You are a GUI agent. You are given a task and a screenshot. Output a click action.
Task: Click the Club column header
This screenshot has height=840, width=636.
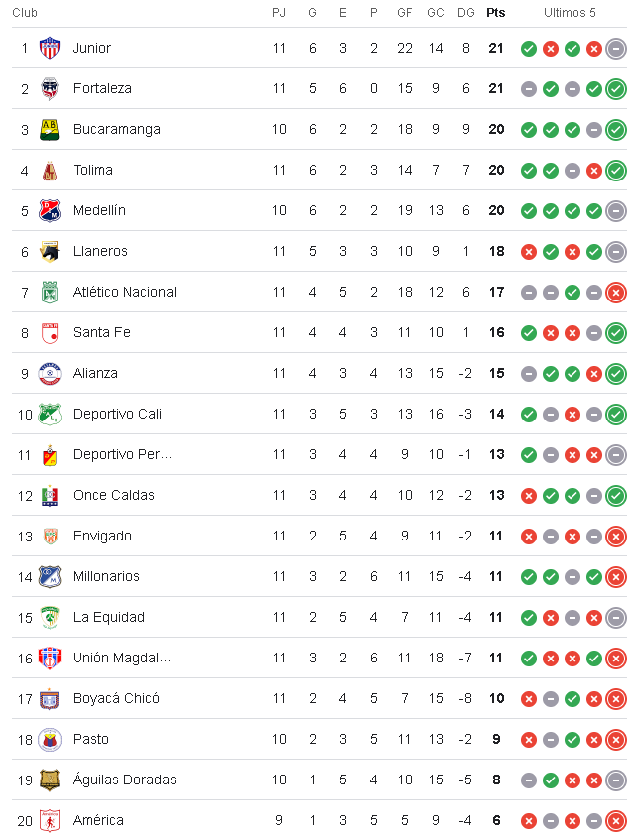[x=25, y=13]
